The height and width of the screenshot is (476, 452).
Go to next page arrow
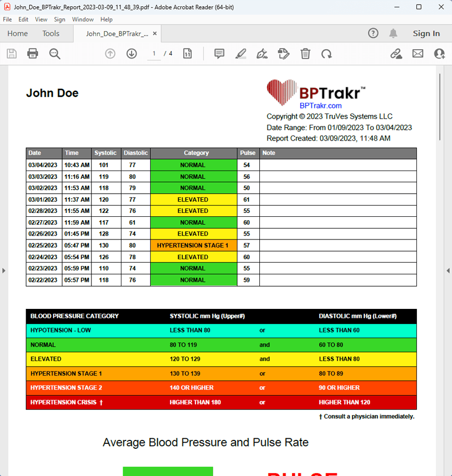(x=132, y=54)
